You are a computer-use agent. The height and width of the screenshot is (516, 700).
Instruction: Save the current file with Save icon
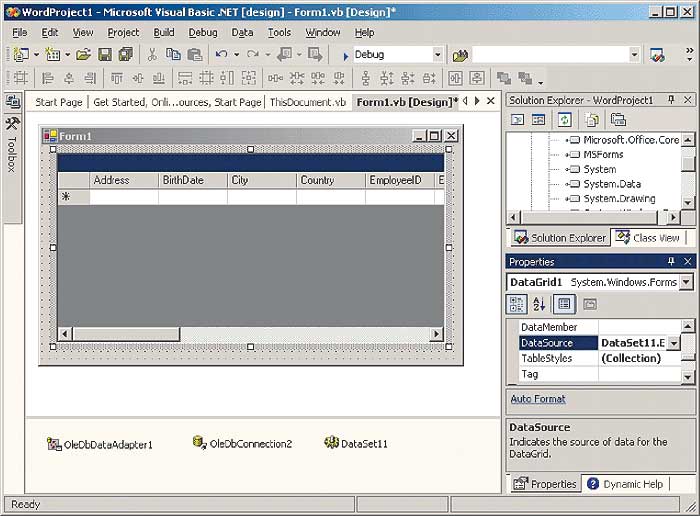[105, 54]
